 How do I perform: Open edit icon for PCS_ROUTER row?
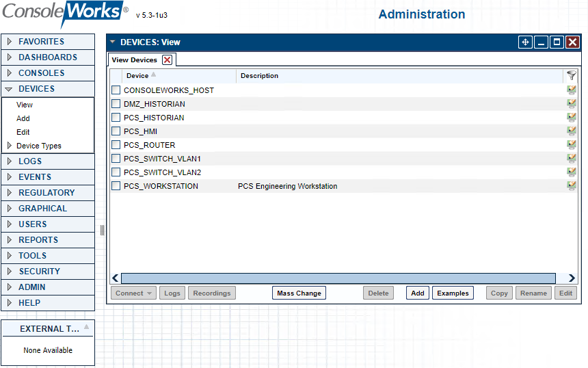tap(571, 145)
